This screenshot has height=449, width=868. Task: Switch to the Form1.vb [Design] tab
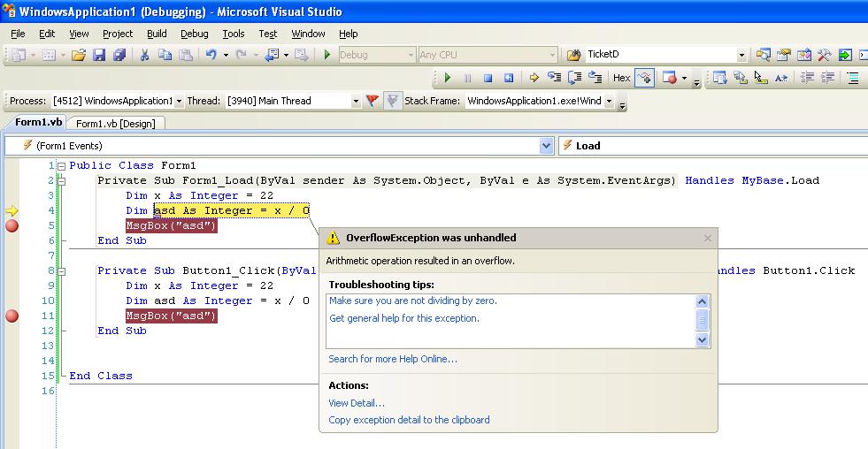click(x=116, y=124)
